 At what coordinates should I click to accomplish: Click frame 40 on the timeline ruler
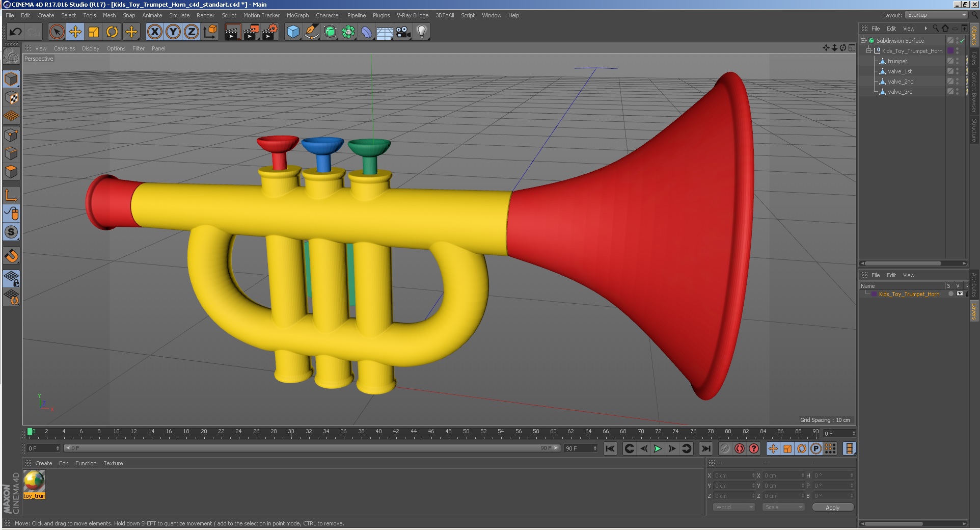[x=378, y=432]
